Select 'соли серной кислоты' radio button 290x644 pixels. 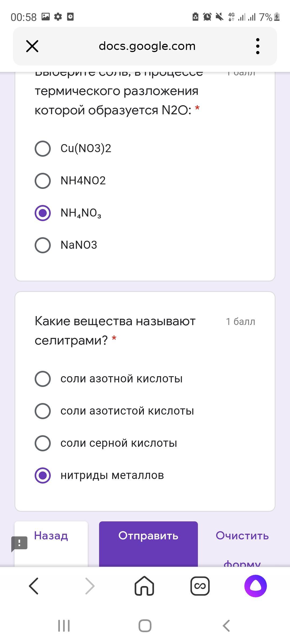point(43,443)
